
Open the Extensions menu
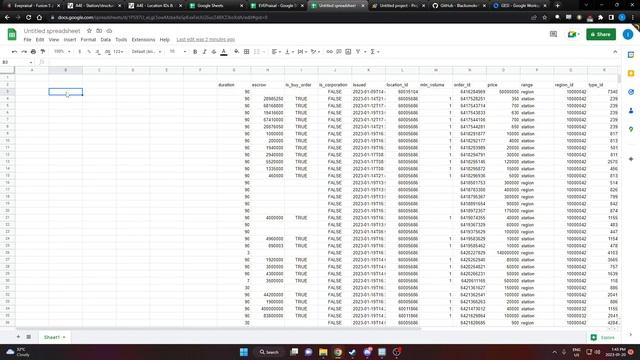(x=143, y=40)
